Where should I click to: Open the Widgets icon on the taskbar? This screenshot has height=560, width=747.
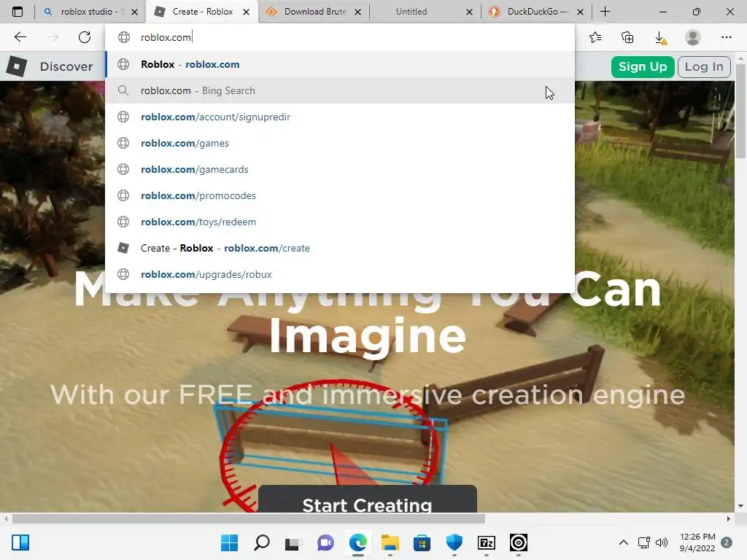tap(20, 542)
